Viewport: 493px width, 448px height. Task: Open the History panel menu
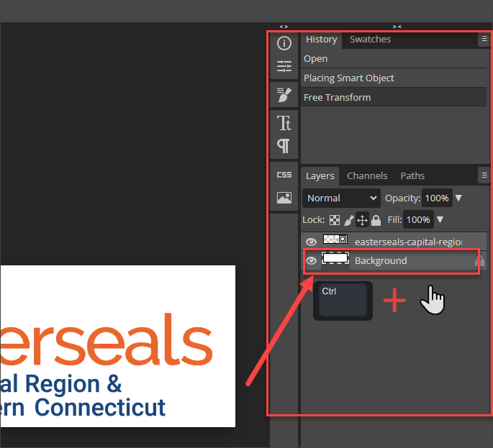coord(484,40)
